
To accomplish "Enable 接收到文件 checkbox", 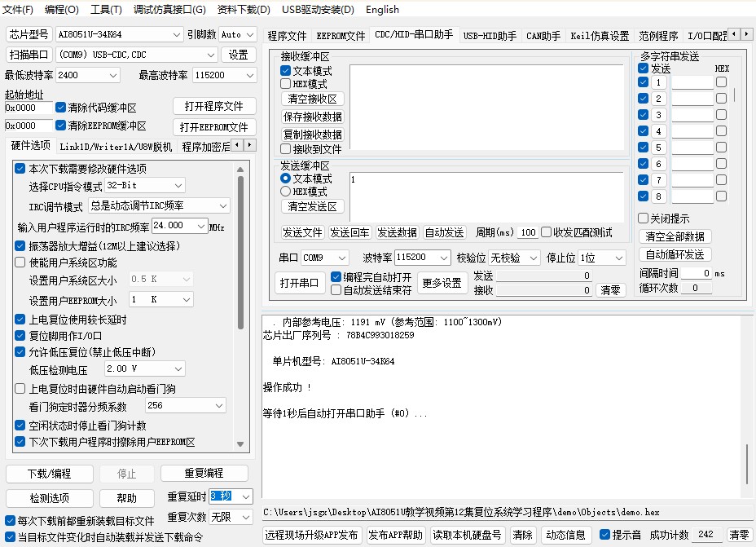I will pos(285,149).
